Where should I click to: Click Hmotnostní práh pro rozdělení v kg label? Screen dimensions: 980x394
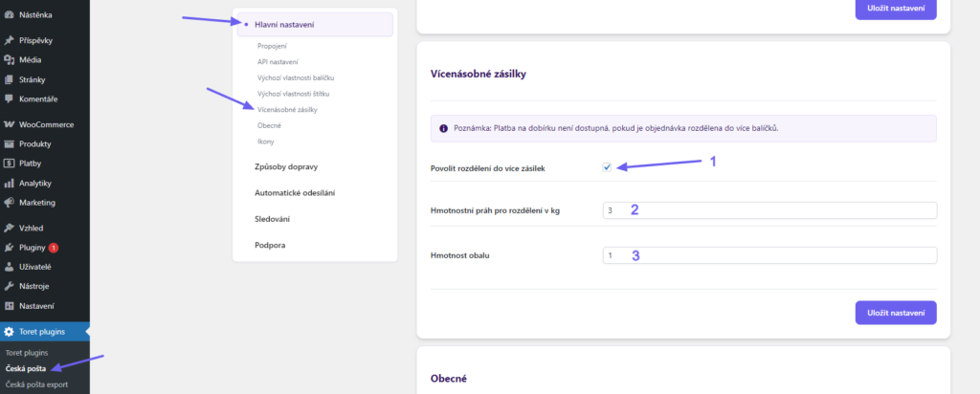(x=495, y=210)
